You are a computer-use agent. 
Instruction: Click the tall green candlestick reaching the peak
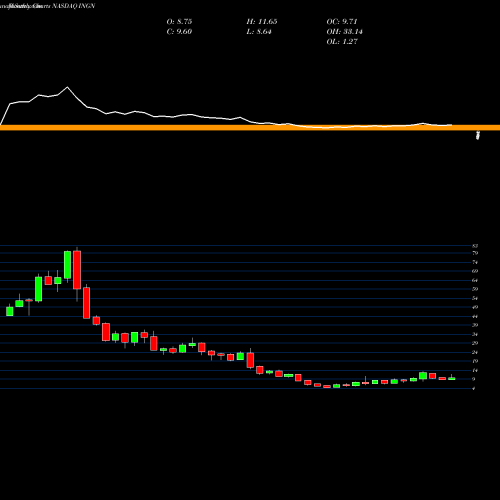tap(67, 265)
